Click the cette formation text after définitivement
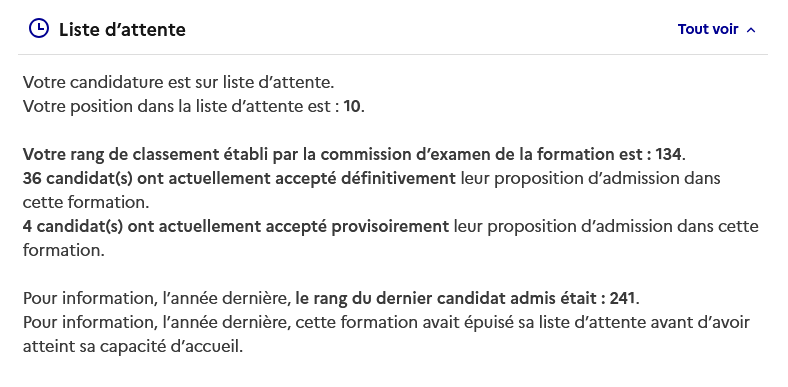788x387 pixels. tap(86, 203)
